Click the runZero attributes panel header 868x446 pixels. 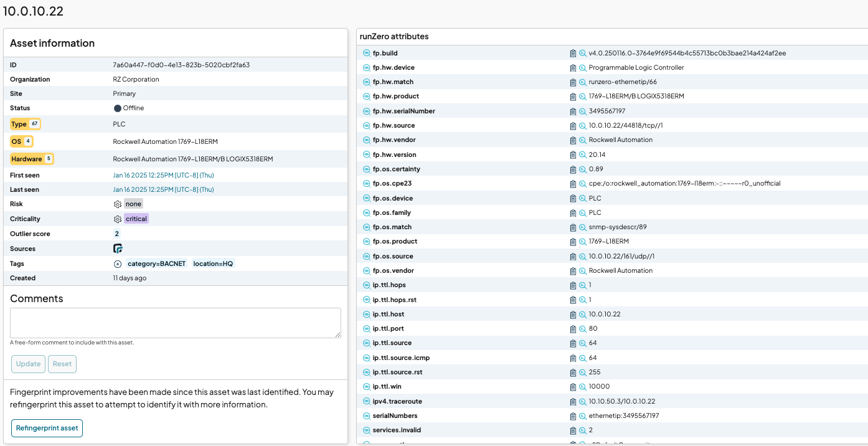pyautogui.click(x=394, y=37)
